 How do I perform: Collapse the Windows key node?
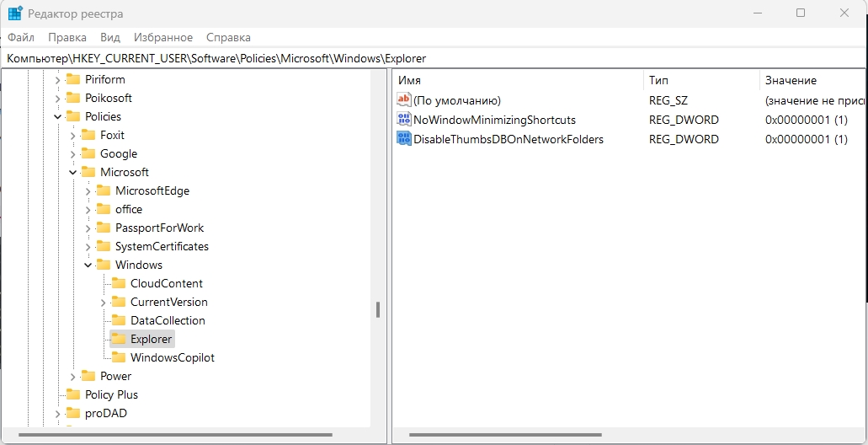coord(88,265)
